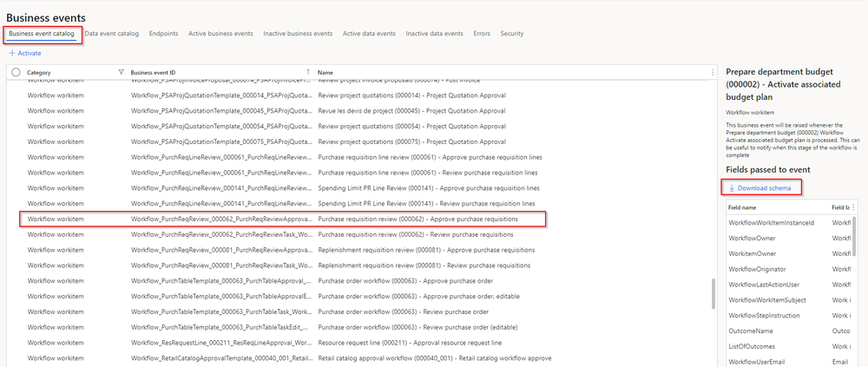Click the sort arrow in Business event ID header
Image resolution: width=868 pixels, height=367 pixels.
(308, 72)
